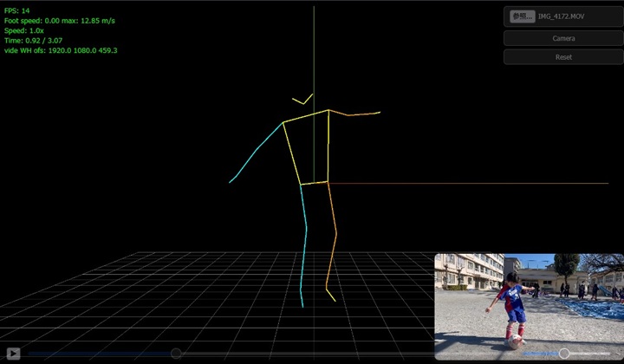Screen dimensions: 624x364
Task: Click the Camera button
Action: (x=563, y=38)
